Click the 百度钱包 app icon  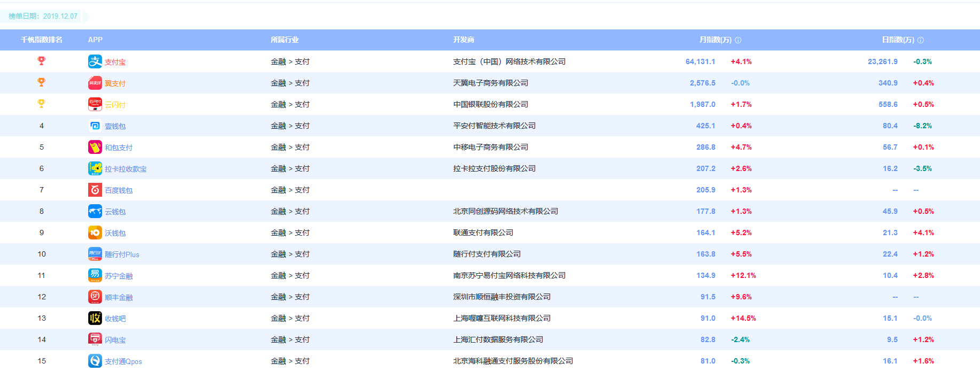(x=95, y=190)
